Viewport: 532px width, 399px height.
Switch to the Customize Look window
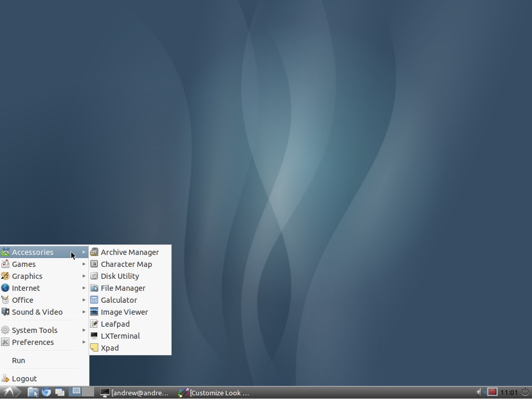click(x=213, y=393)
